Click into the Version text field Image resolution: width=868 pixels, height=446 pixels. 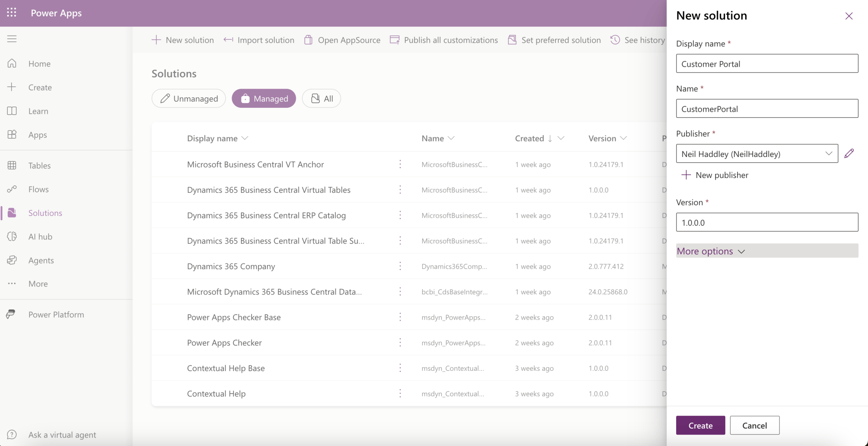pos(767,222)
